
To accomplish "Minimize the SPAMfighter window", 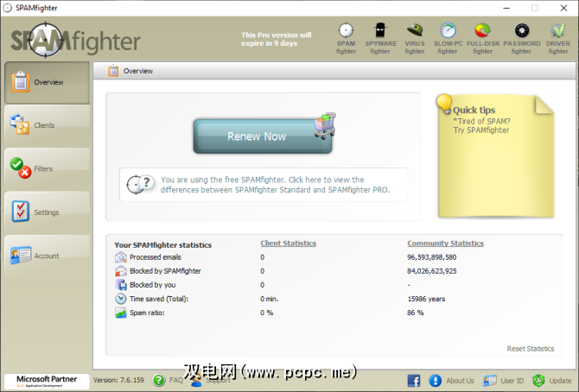I will pos(506,8).
